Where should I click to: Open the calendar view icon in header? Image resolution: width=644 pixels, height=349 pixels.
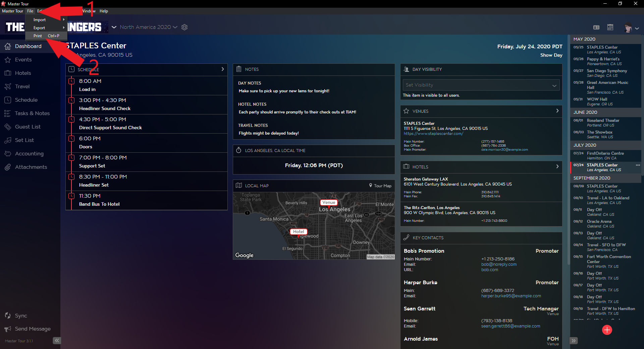coord(610,27)
